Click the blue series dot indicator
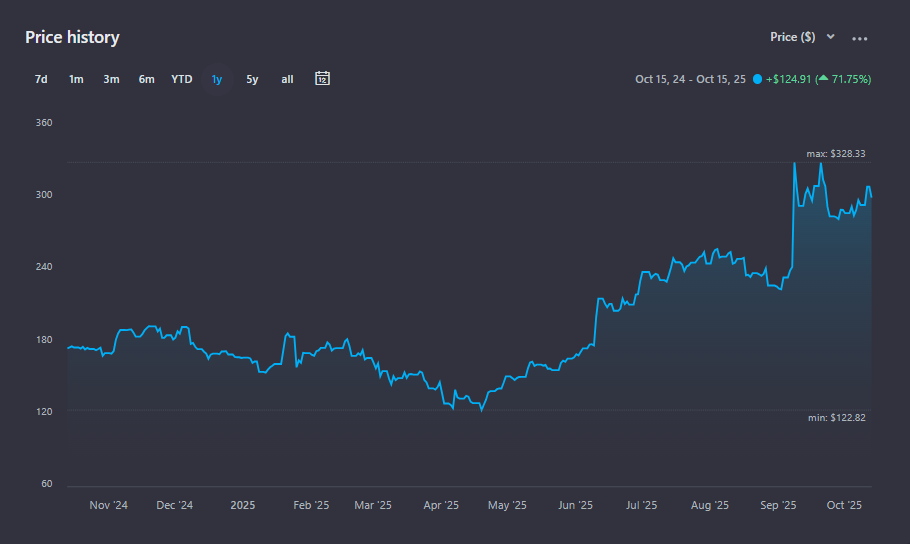Screen dimensions: 910x544 (757, 79)
